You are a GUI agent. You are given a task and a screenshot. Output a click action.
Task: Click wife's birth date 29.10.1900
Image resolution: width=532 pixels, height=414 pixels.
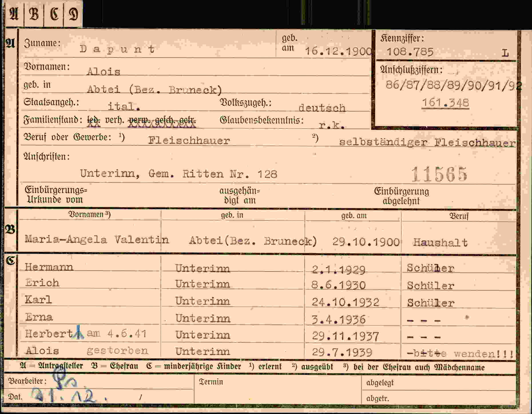click(x=366, y=242)
